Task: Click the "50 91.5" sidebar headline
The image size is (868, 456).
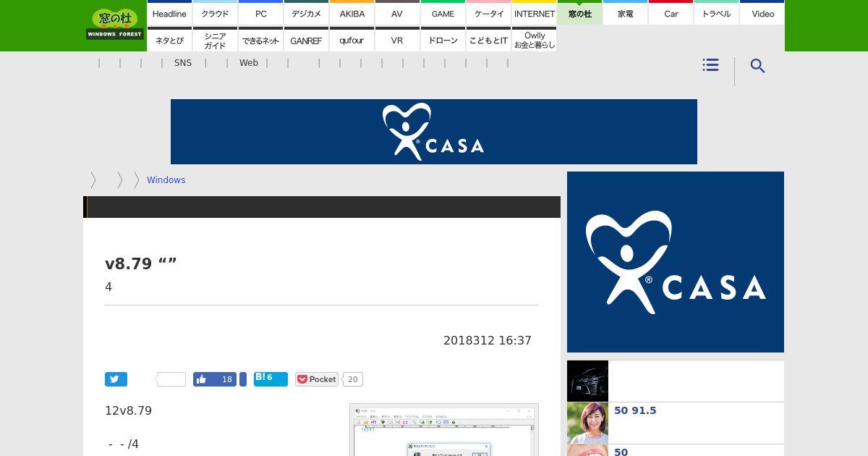Action: coord(635,410)
